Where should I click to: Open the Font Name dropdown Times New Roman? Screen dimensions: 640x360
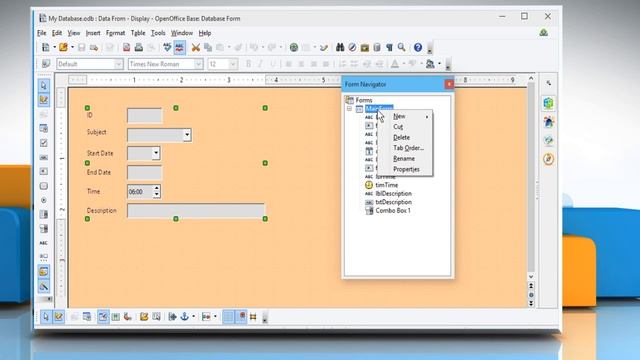(x=198, y=64)
